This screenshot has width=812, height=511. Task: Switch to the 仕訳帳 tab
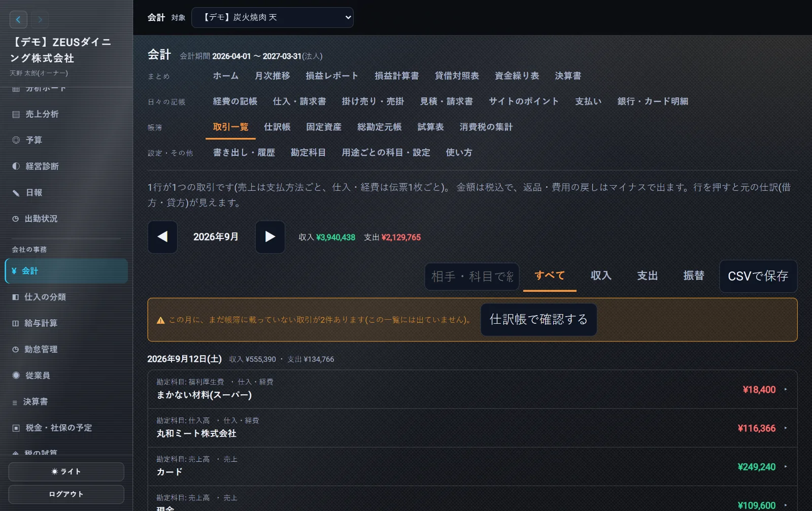pos(277,127)
